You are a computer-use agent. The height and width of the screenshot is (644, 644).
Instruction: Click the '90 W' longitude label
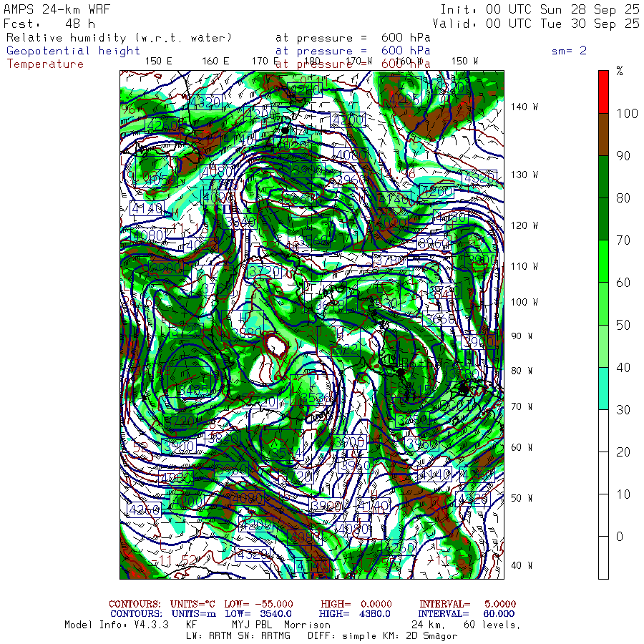pos(522,336)
